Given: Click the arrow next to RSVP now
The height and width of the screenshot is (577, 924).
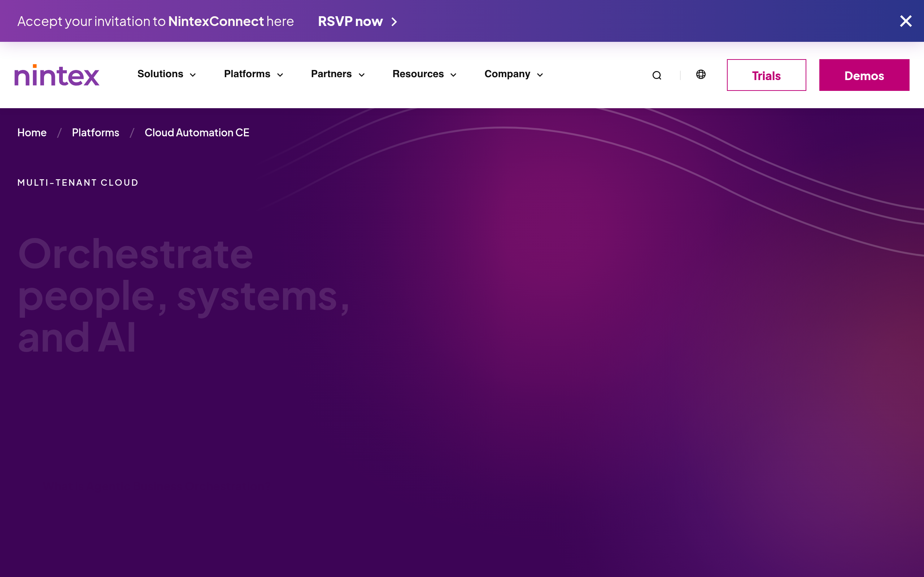Looking at the screenshot, I should coord(394,22).
